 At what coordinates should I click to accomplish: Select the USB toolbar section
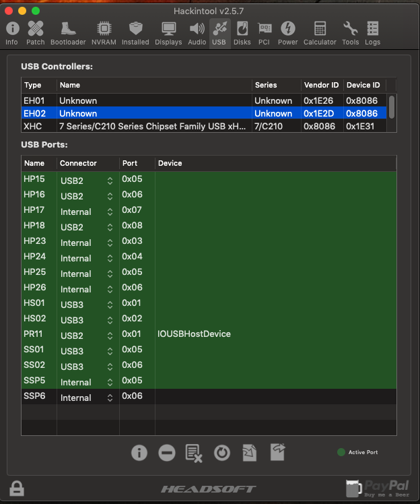click(219, 34)
